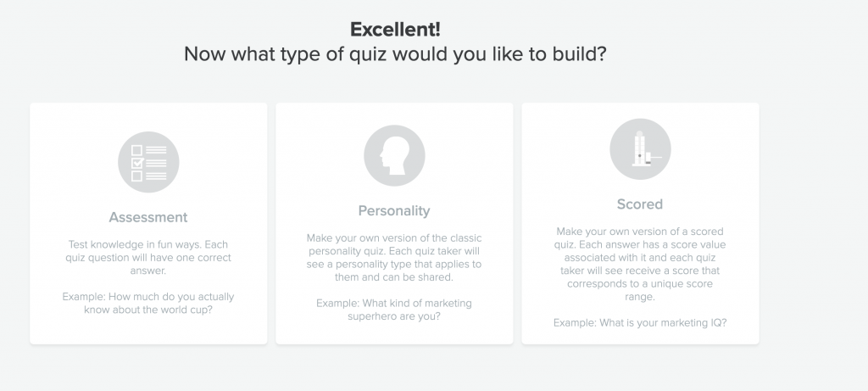Select the Scored card's blank area above the icon
The height and width of the screenshot is (391, 868).
point(640,110)
